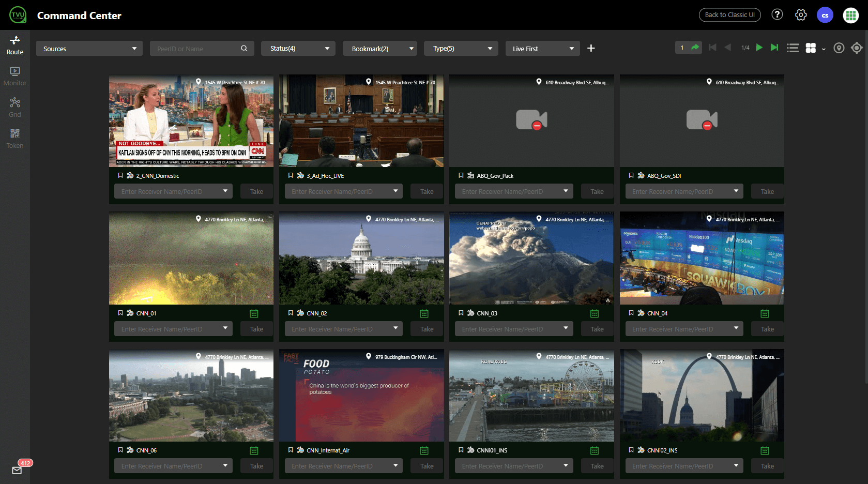Open the Sources dropdown
This screenshot has height=484, width=868.
89,49
